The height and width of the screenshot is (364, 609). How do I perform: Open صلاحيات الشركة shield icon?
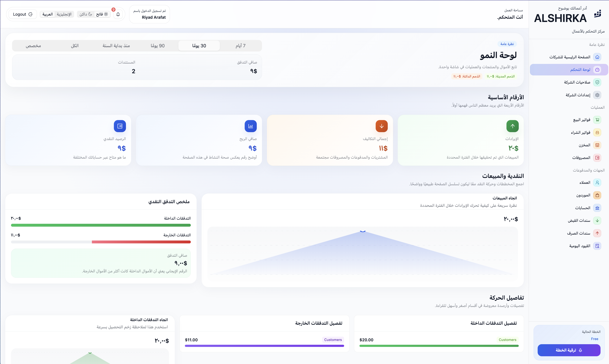click(x=597, y=82)
